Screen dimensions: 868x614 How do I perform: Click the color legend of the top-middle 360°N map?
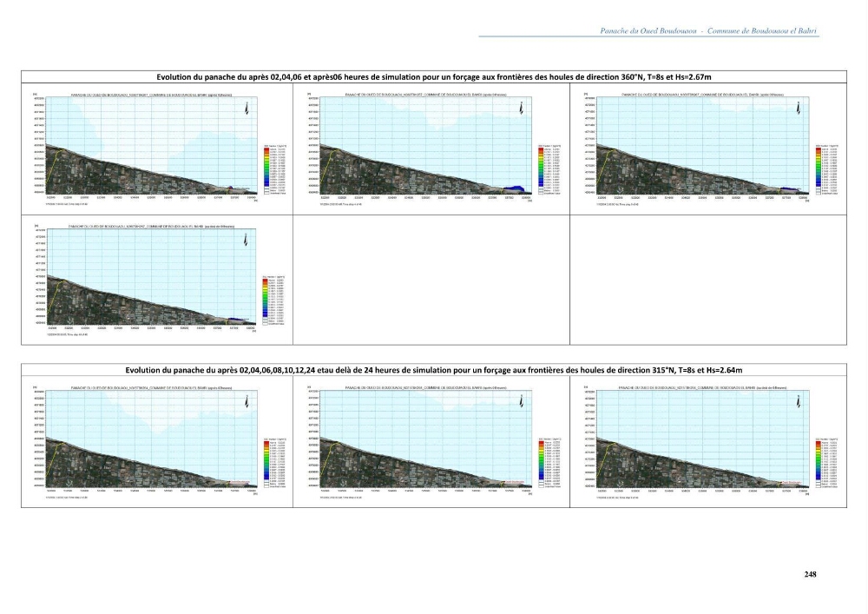549,170
